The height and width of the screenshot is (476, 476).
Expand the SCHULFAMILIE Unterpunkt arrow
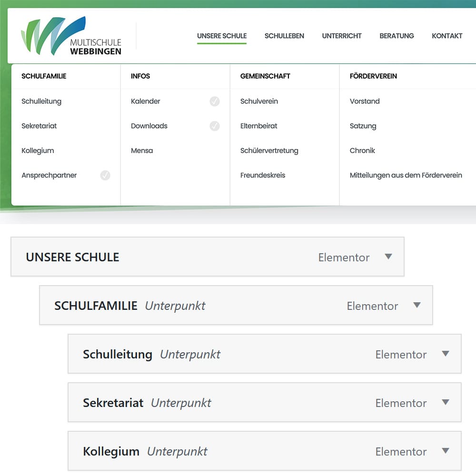(417, 305)
